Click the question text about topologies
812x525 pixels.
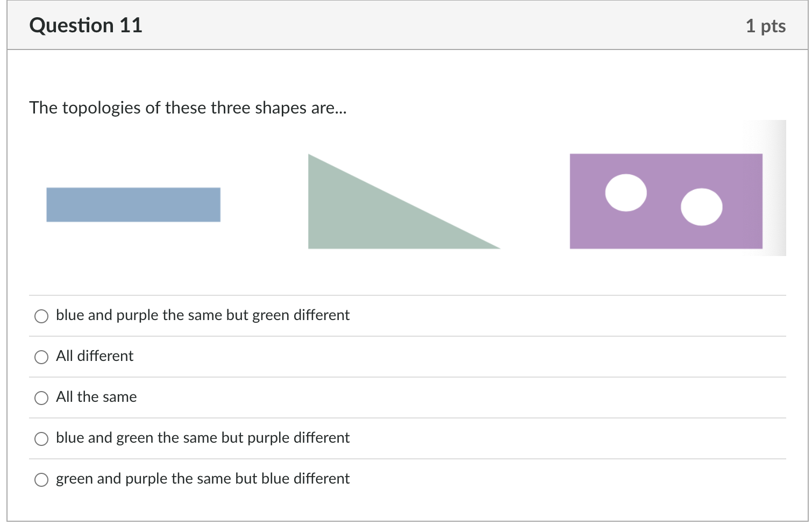(x=188, y=108)
